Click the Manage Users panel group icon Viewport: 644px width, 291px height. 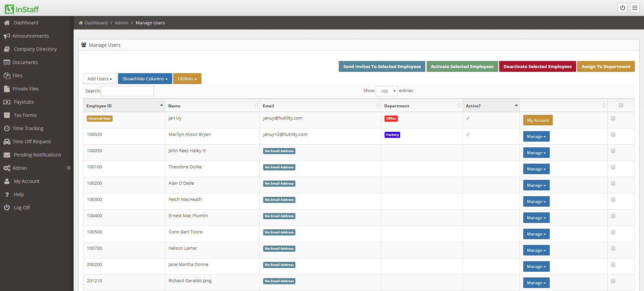pyautogui.click(x=84, y=45)
